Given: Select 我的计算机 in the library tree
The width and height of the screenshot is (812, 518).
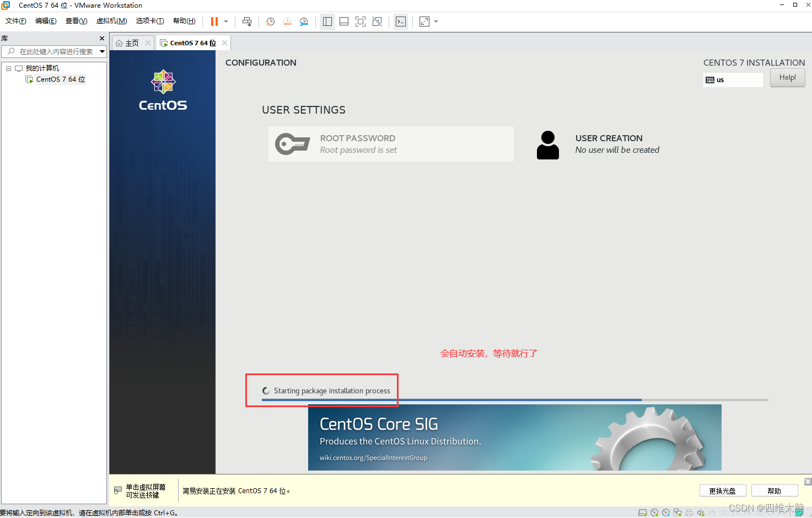Looking at the screenshot, I should click(42, 68).
